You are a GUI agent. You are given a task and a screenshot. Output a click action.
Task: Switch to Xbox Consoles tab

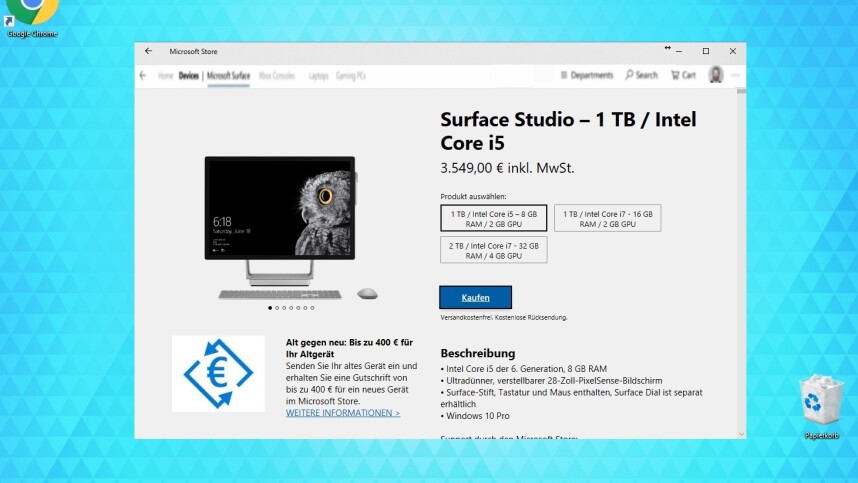277,75
